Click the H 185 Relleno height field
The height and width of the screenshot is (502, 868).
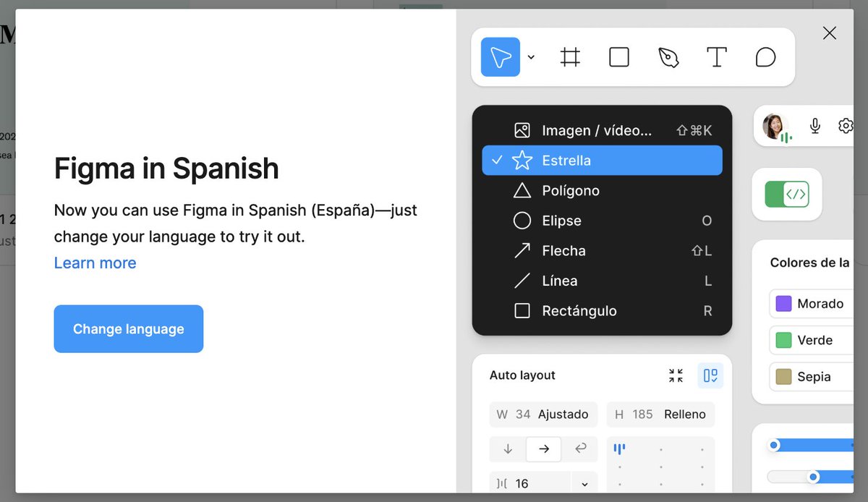660,414
